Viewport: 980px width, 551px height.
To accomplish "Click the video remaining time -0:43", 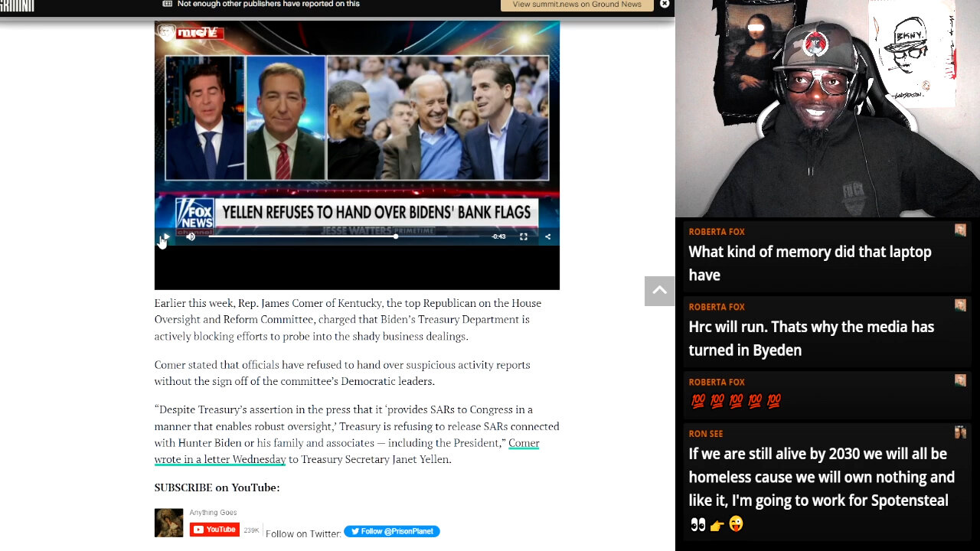I will tap(498, 236).
